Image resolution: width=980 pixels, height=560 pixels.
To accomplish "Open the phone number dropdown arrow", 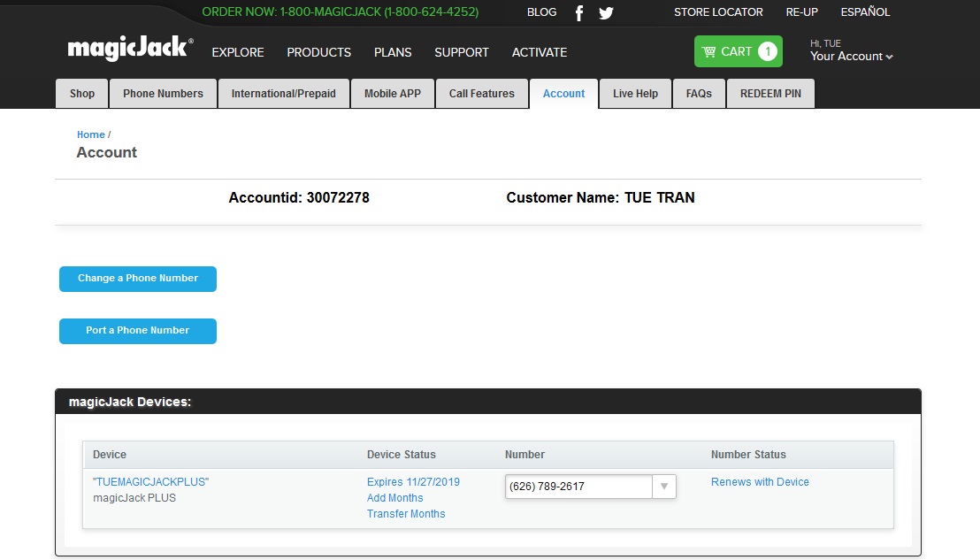I will (663, 487).
